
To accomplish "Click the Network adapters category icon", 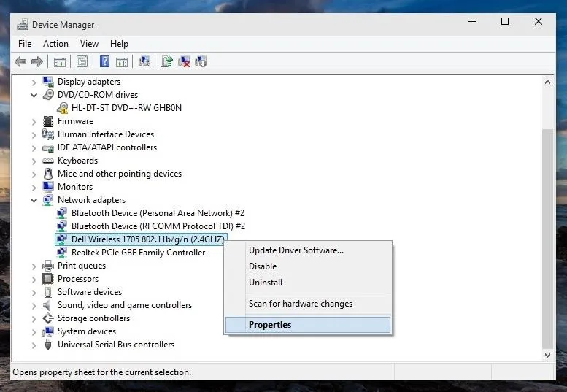I will [x=48, y=200].
